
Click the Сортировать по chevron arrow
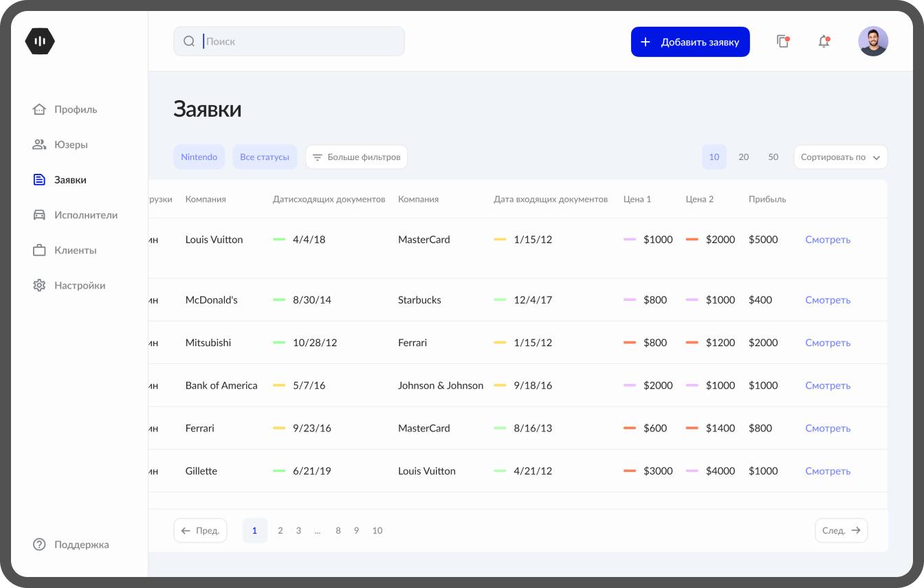[x=877, y=157]
